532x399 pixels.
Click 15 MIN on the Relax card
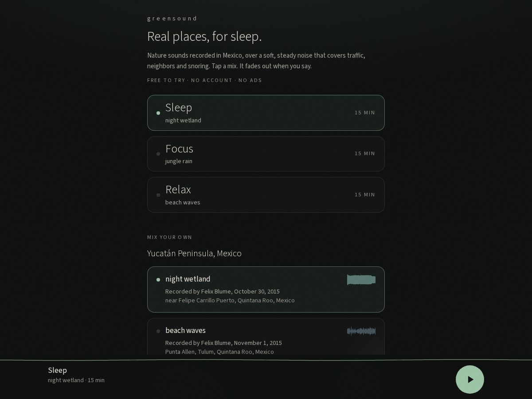(x=365, y=195)
